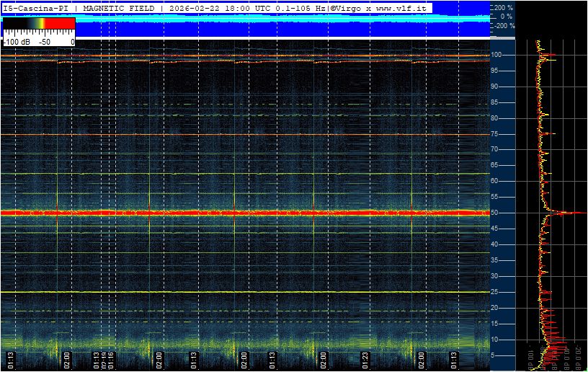Click the -200 % label on the top amplitude scale

(x=504, y=26)
